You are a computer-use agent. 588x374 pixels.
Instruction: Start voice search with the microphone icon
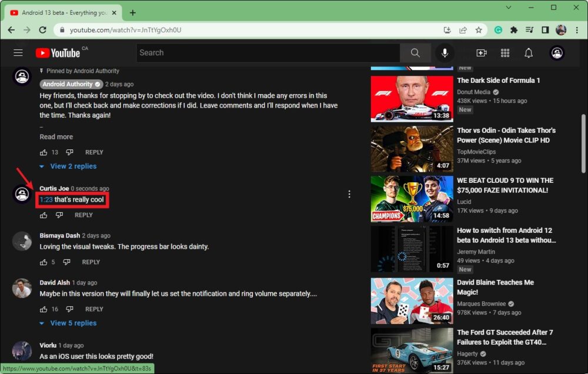(x=445, y=53)
